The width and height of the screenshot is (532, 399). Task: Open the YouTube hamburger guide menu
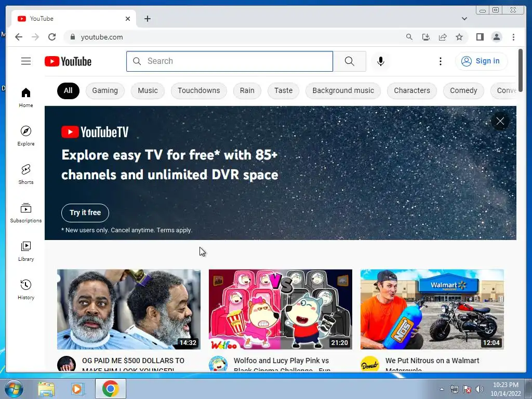point(26,61)
